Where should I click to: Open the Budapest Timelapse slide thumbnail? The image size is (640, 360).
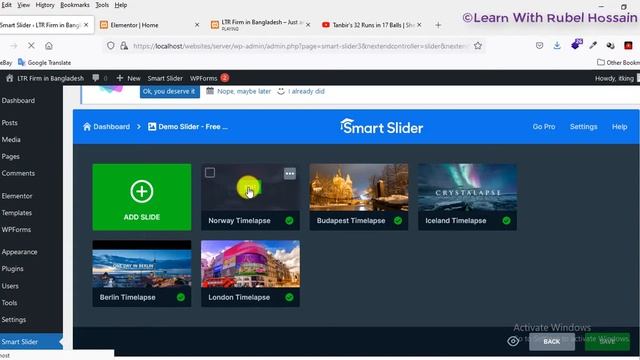[359, 187]
